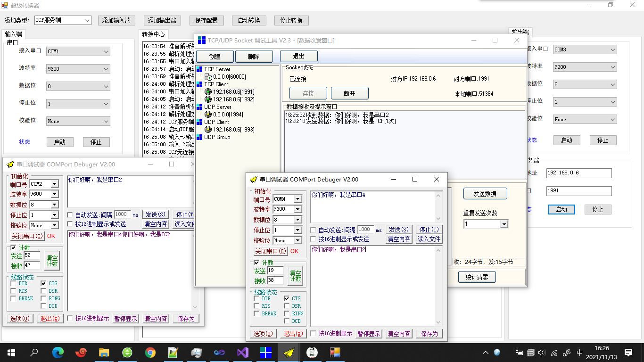Click scrollbar of COM4 send text box

coord(439,207)
